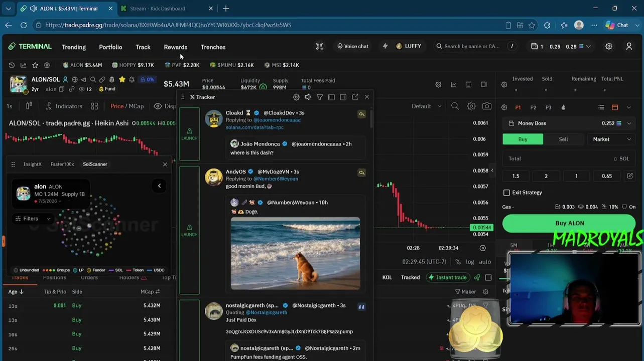Sort trades by the Age column

(16, 292)
